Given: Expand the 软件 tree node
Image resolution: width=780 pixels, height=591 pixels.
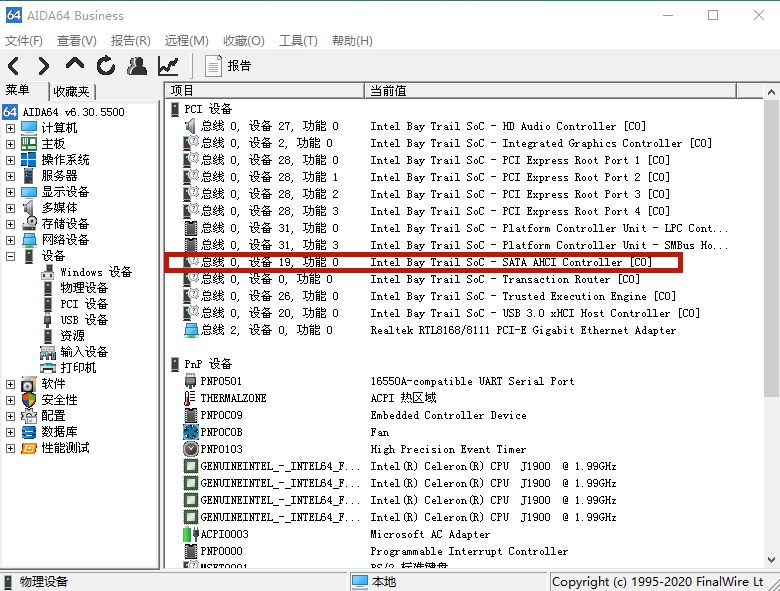Looking at the screenshot, I should click(x=10, y=384).
